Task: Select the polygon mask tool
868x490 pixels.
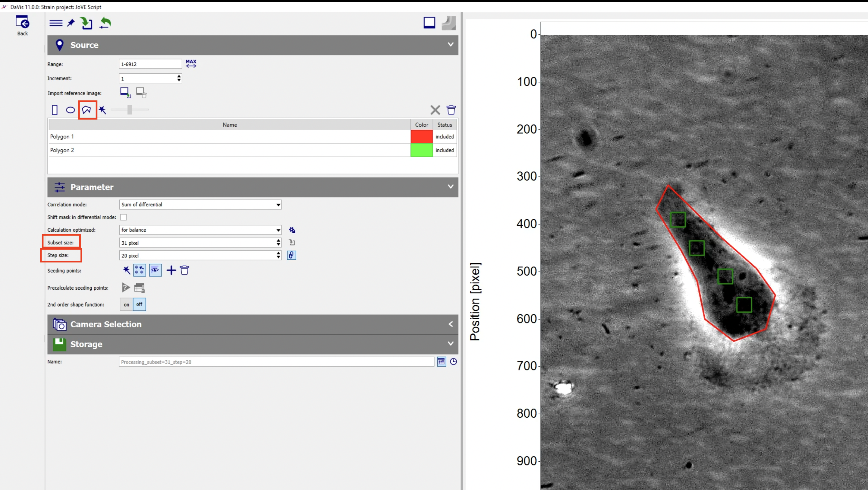Action: click(x=87, y=110)
